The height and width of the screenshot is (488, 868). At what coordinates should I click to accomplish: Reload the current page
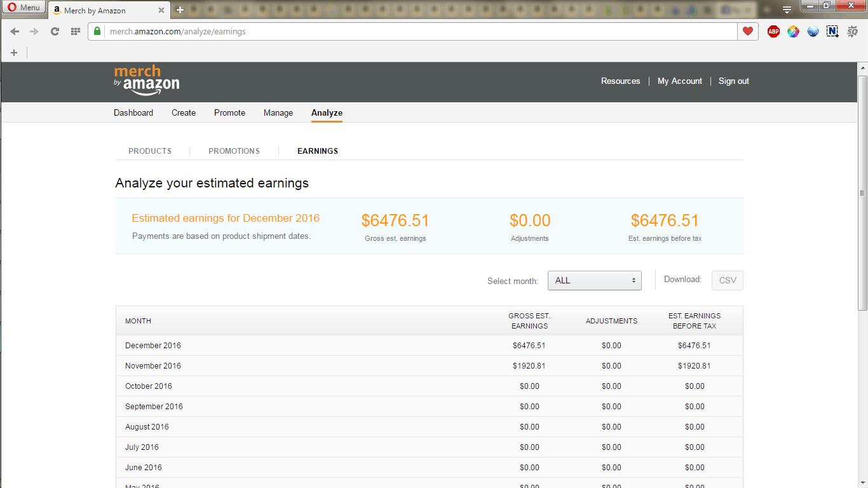coord(55,31)
